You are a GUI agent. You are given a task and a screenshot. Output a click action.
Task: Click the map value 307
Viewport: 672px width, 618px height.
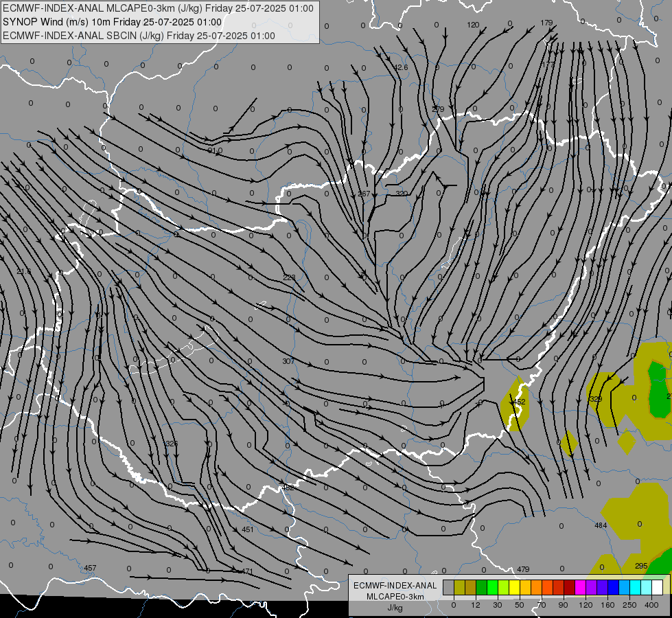[288, 362]
